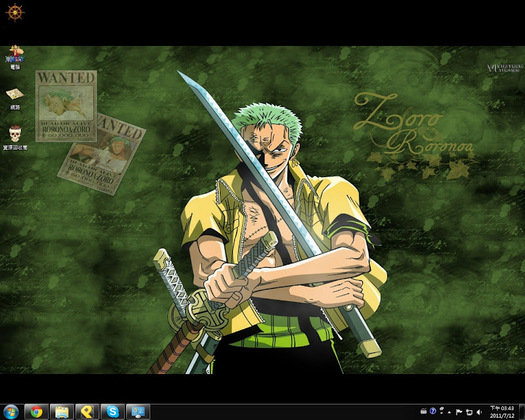525x420 pixels.
Task: Click the clock showing 03:43
Action: pyautogui.click(x=502, y=408)
